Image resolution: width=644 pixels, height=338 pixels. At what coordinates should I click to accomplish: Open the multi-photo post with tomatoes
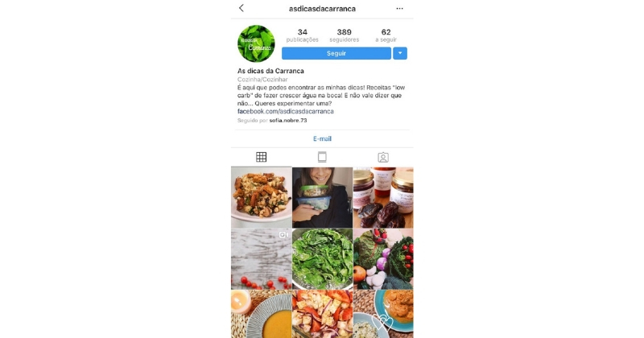point(261,259)
